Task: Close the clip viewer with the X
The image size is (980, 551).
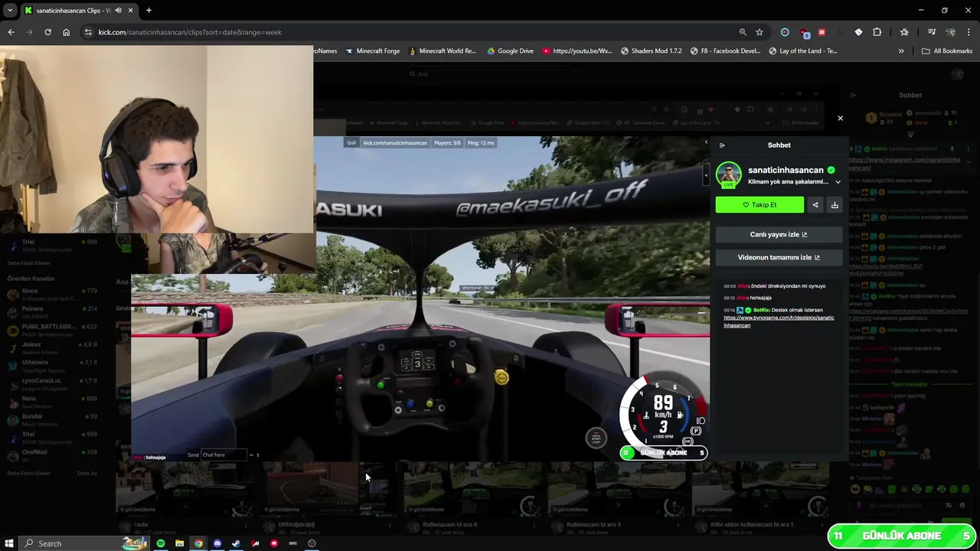Action: click(x=840, y=118)
